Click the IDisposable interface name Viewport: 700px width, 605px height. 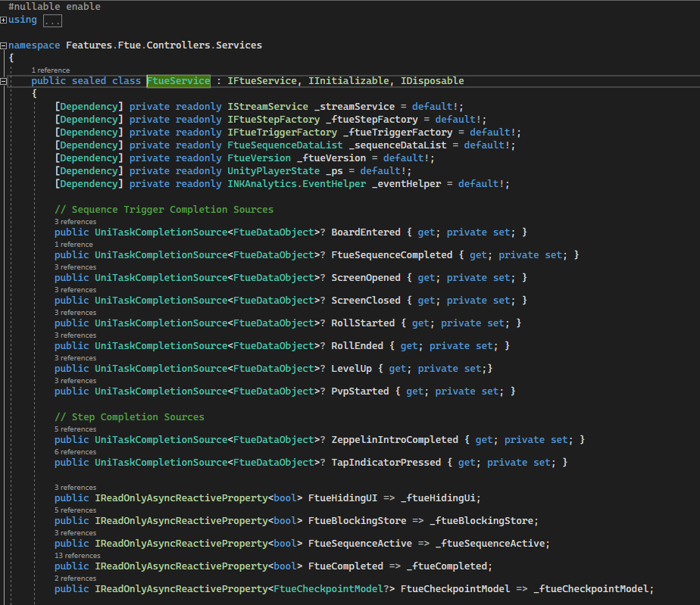tap(432, 81)
